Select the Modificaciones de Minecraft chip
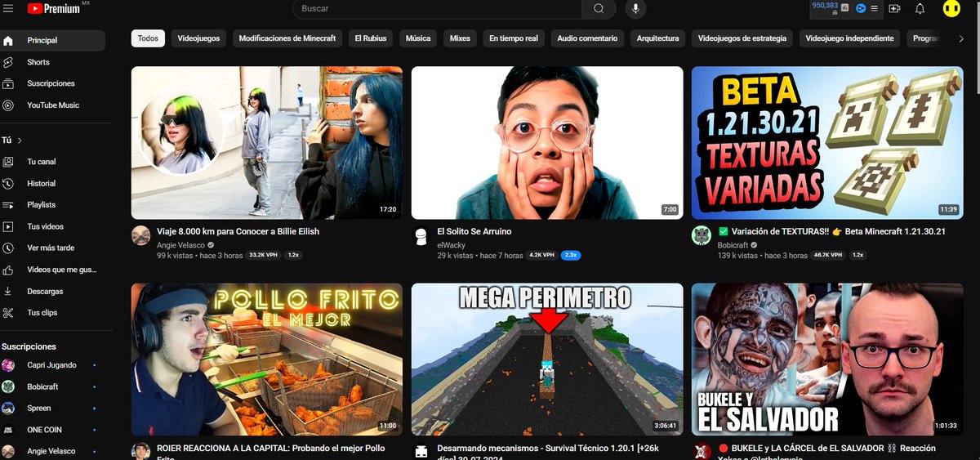 click(x=287, y=38)
